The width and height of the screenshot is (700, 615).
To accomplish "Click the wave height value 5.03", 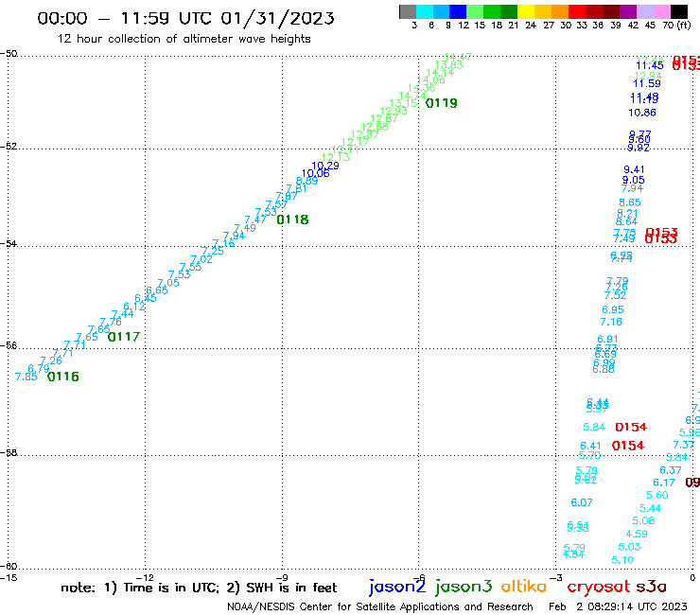I will [629, 547].
